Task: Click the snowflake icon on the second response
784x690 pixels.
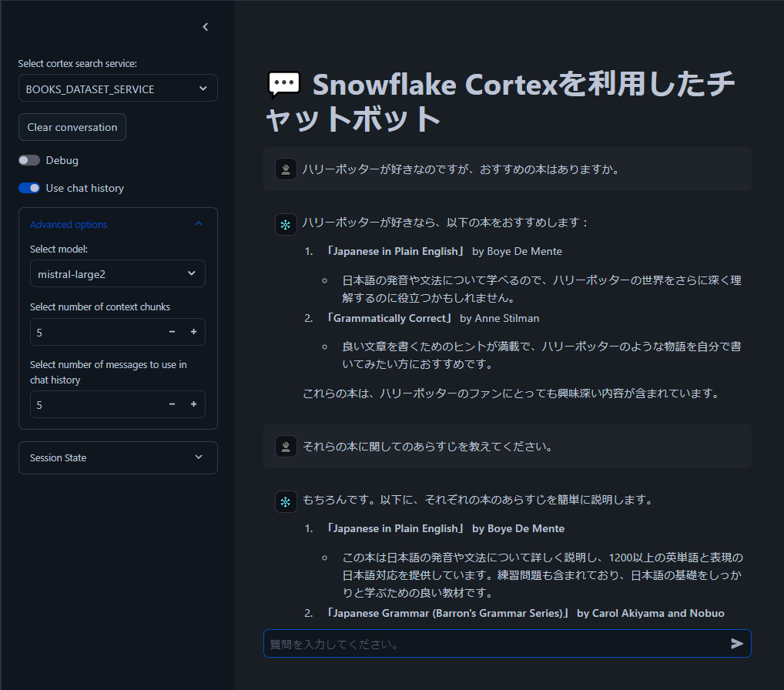Action: (286, 501)
